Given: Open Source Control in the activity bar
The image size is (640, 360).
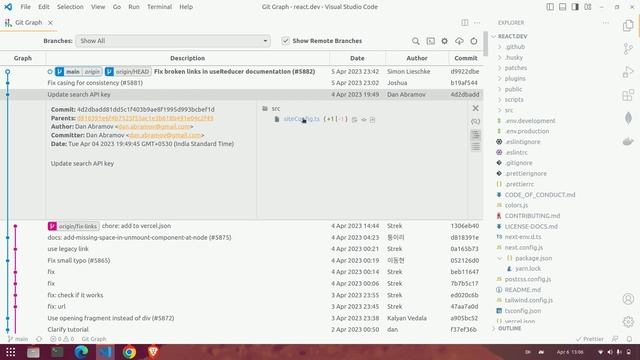Looking at the screenshot, I should (x=628, y=49).
